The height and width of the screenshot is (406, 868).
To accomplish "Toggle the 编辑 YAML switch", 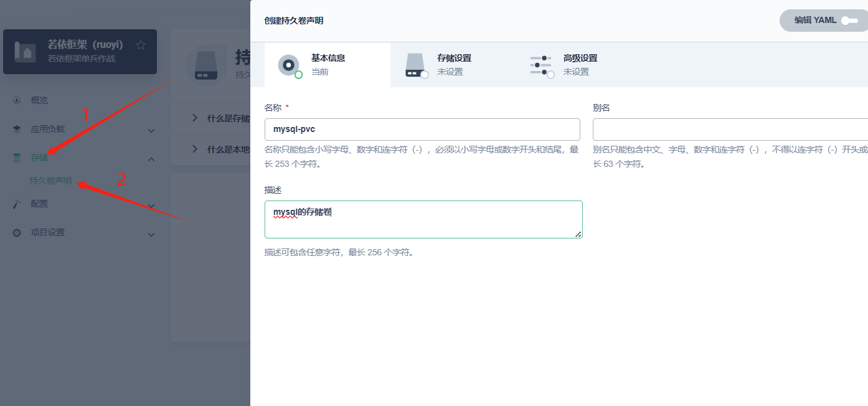I will 849,21.
